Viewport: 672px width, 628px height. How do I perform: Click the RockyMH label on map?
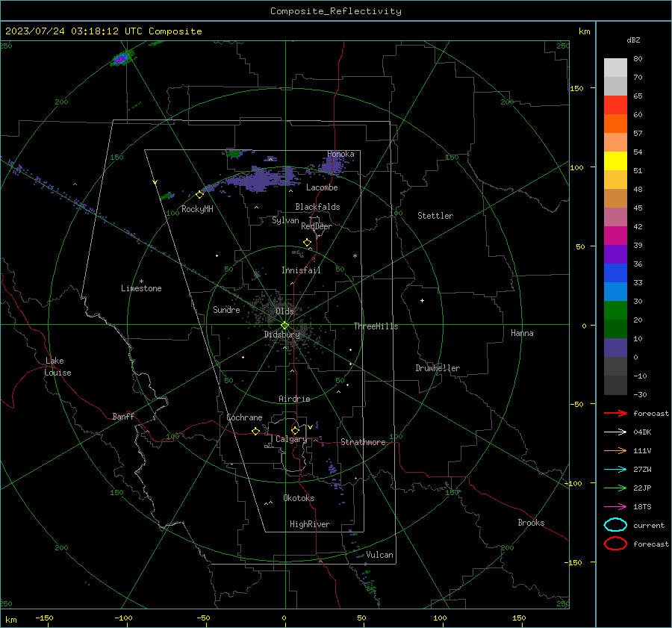(x=197, y=209)
